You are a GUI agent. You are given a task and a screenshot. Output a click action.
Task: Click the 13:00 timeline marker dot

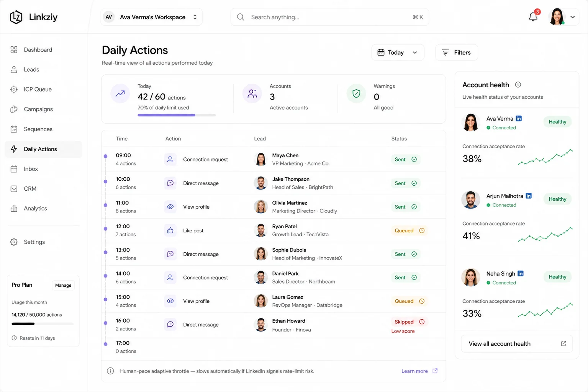(x=105, y=252)
